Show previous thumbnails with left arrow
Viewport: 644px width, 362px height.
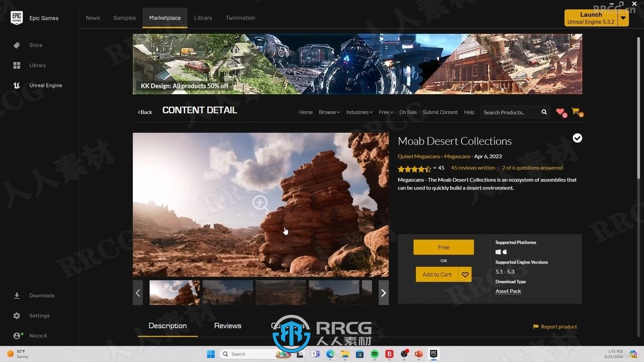[x=138, y=293]
